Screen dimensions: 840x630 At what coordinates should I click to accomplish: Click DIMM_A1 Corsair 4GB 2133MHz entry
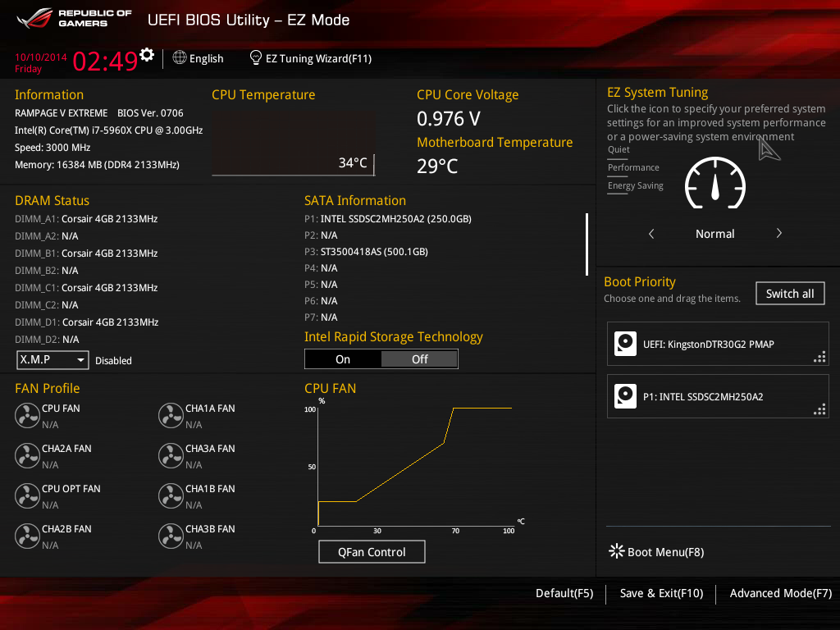[x=86, y=218]
